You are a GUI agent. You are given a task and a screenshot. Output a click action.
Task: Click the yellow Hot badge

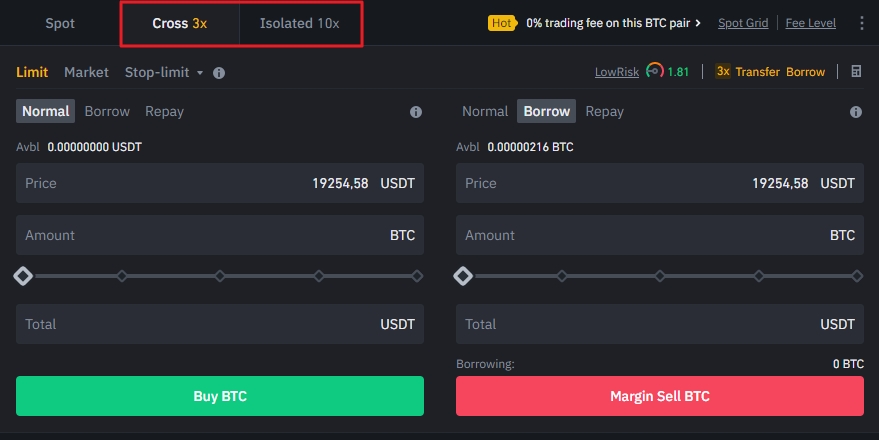point(502,22)
